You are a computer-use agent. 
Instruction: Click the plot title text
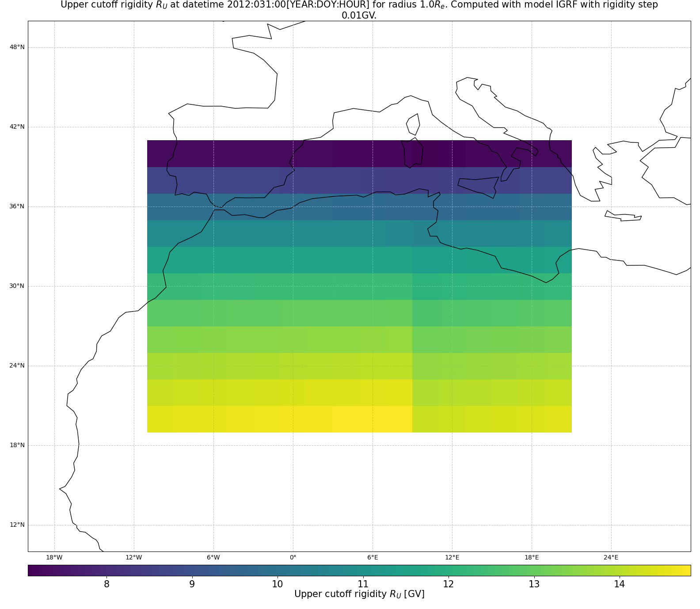(x=359, y=10)
